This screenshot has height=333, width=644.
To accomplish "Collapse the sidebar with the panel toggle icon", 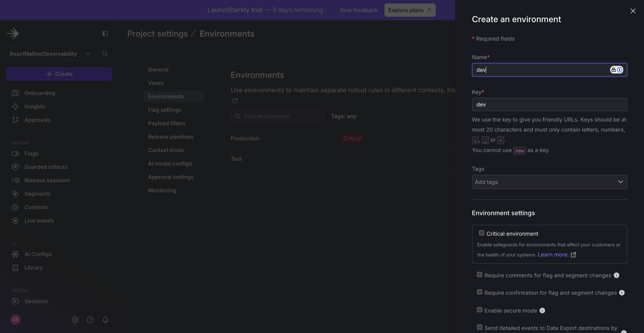I will pos(105,34).
